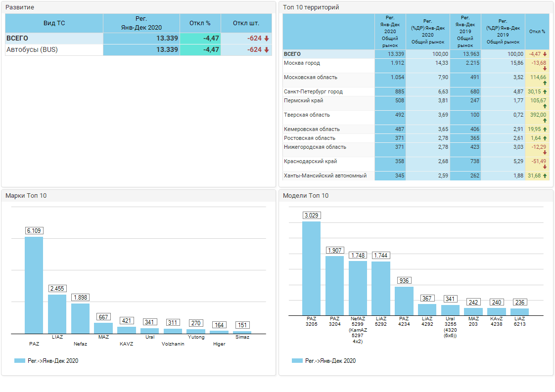The image size is (555, 392).
Task: Click green up arrow for Московская область
Action: tap(544, 84)
